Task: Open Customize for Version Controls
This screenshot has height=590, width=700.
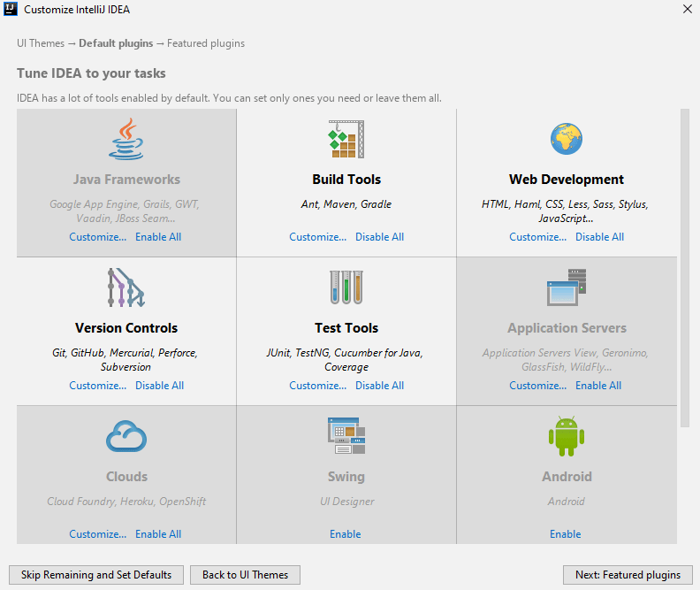Action: pyautogui.click(x=98, y=386)
